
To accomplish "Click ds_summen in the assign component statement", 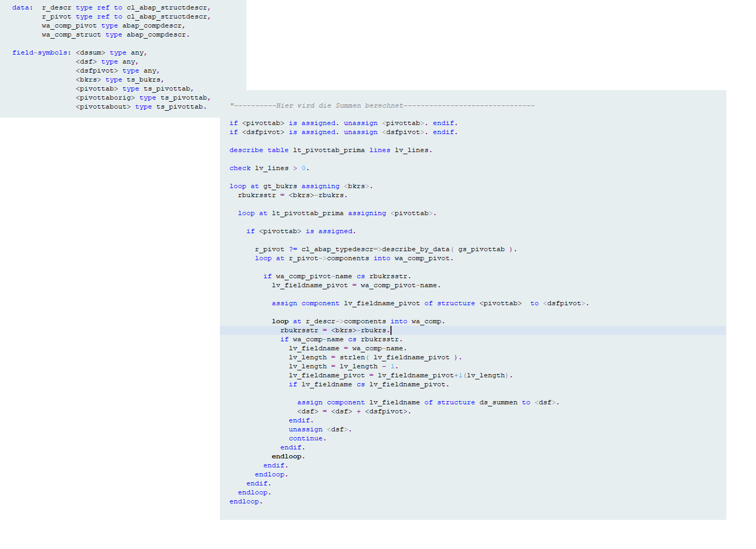I will tap(498, 403).
